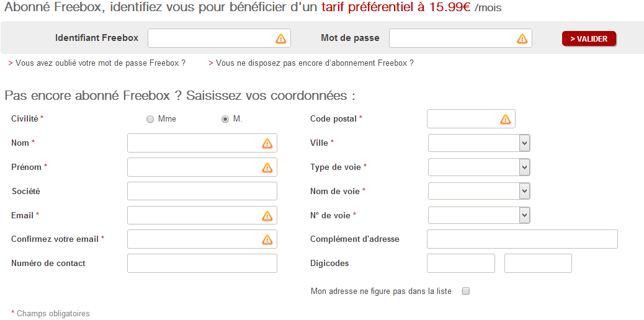Select the Mme civility radio button
The width and height of the screenshot is (644, 320).
(x=150, y=119)
